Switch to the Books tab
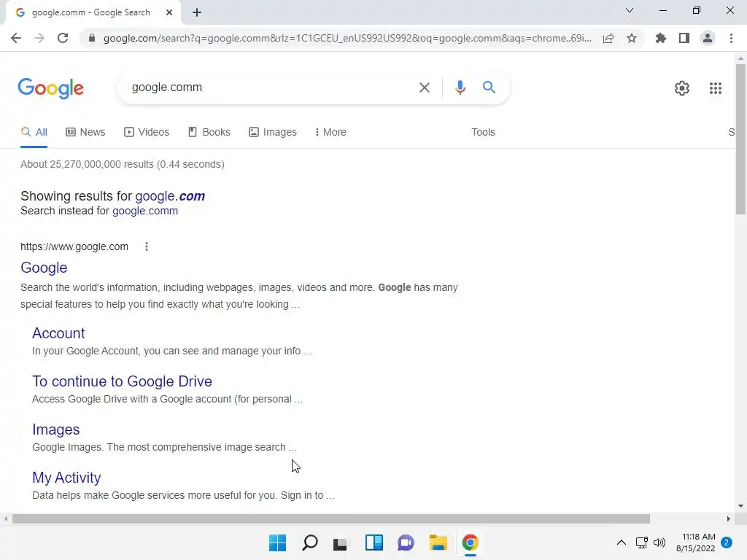Viewport: 747px width, 560px height. click(x=209, y=133)
